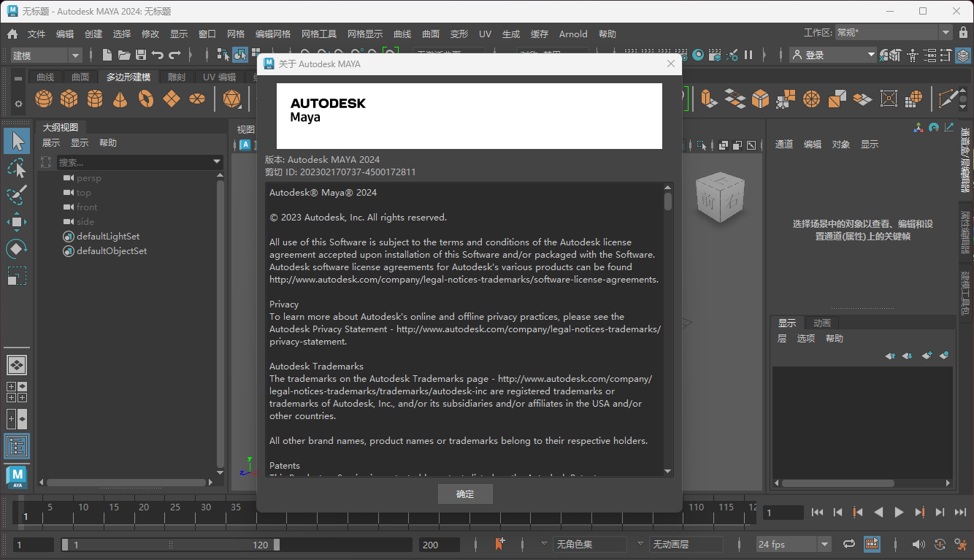Click the 确定 button in About dialog
Viewport: 974px width, 560px height.
point(465,494)
